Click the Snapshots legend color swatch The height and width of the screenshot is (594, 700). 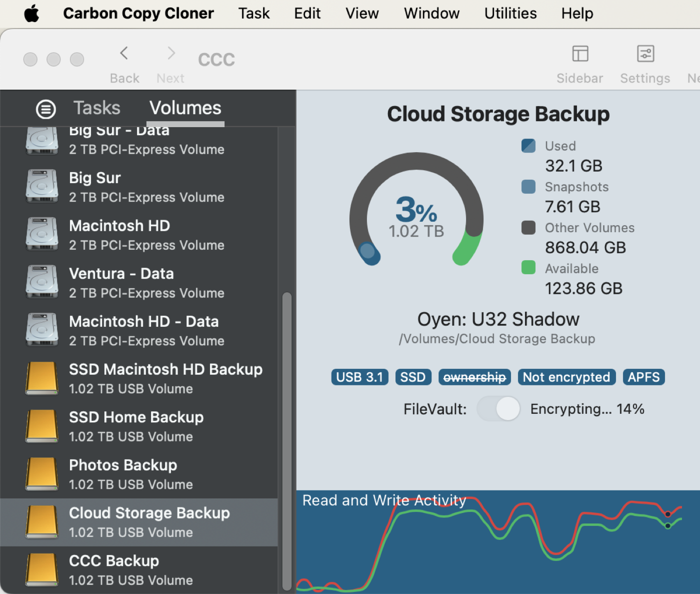pyautogui.click(x=528, y=187)
